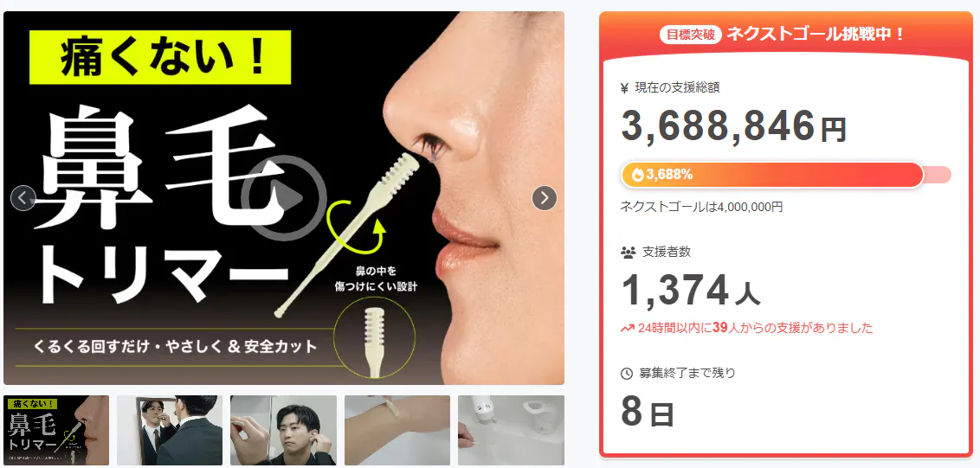Advance carousel with right arrow button
The width and height of the screenshot is (980, 468).
[545, 198]
